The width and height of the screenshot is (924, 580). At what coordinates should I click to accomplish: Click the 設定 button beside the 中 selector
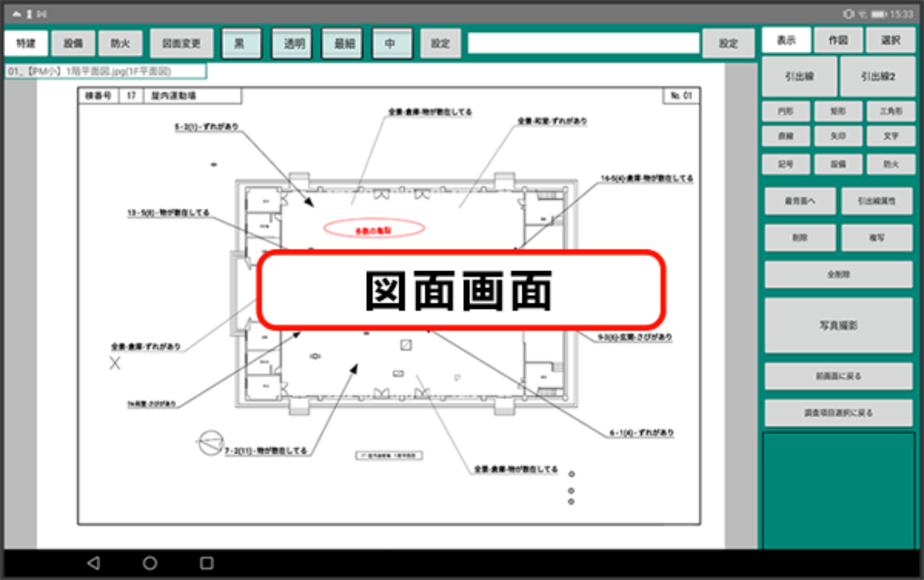(440, 43)
